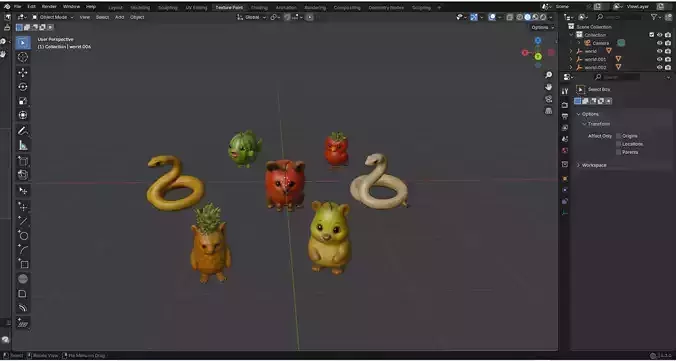Image resolution: width=676 pixels, height=361 pixels.
Task: Switch to the UV Editing workspace tab
Action: tap(196, 8)
